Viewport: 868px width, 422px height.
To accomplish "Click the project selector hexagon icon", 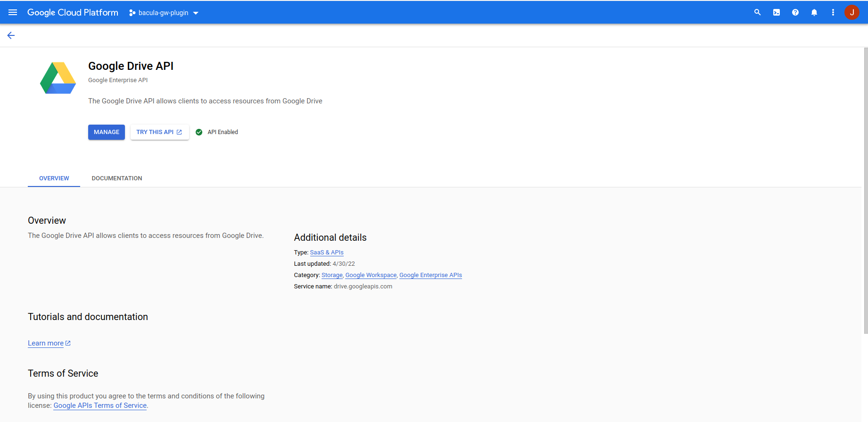I will click(x=132, y=13).
